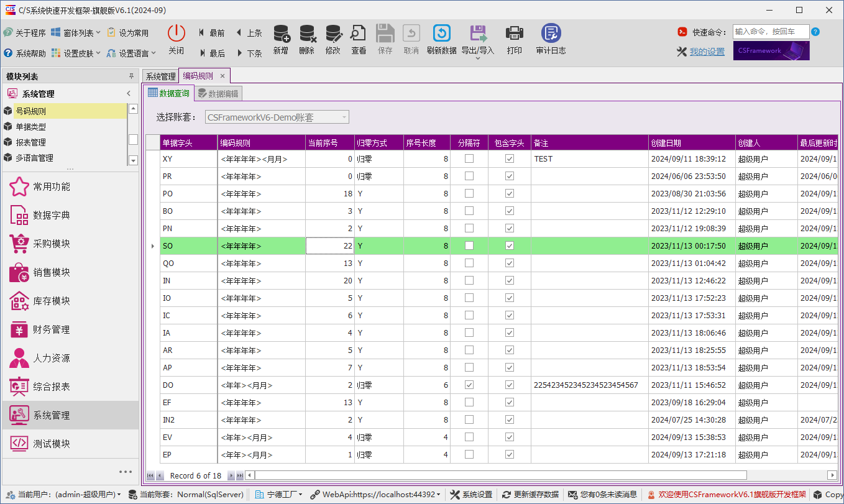Click 系统设置 in status bar

(471, 495)
